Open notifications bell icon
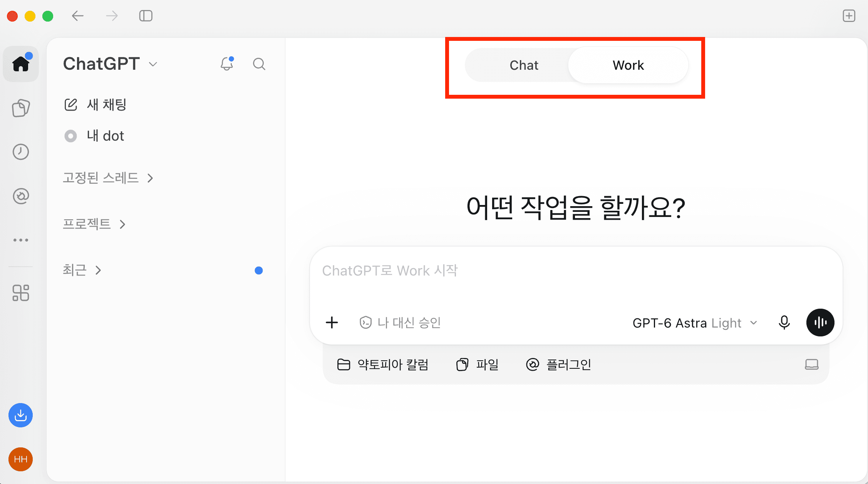 pyautogui.click(x=227, y=64)
